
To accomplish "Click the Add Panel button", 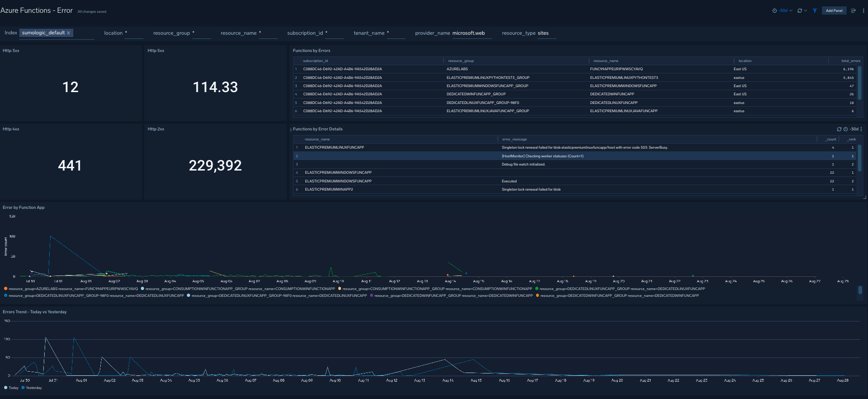I will click(x=834, y=10).
